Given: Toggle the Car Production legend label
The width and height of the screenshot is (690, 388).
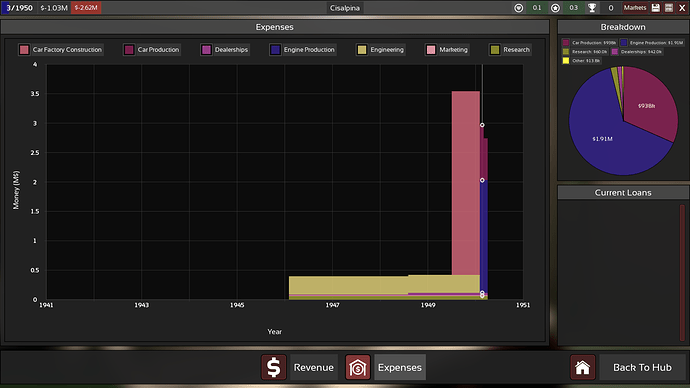Looking at the screenshot, I should point(158,50).
